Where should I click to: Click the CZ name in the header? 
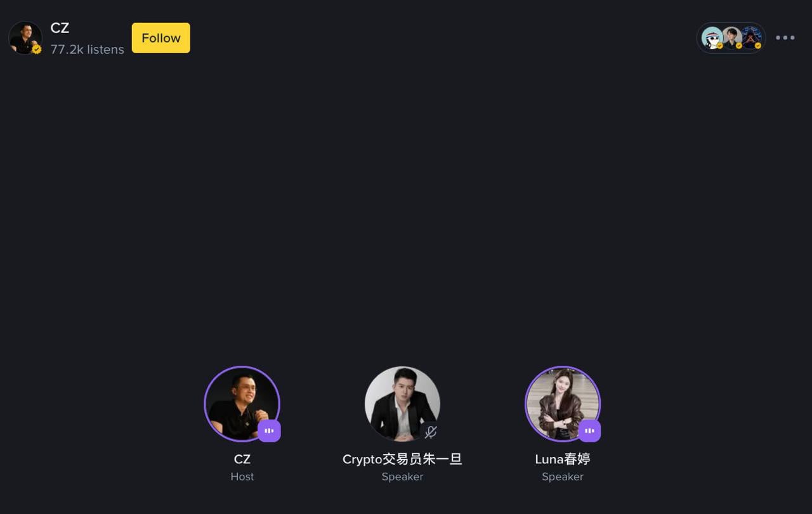(60, 28)
